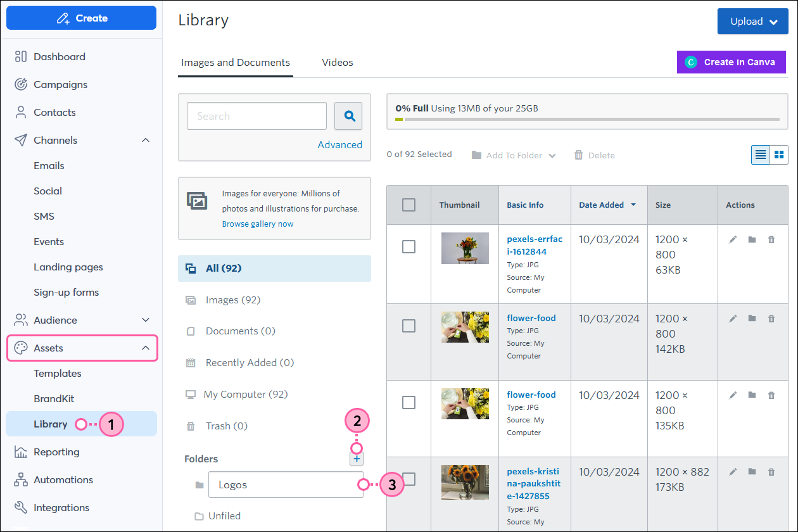
Task: Delete pexels-kristina-paukshtite using the trash icon
Action: click(x=771, y=472)
